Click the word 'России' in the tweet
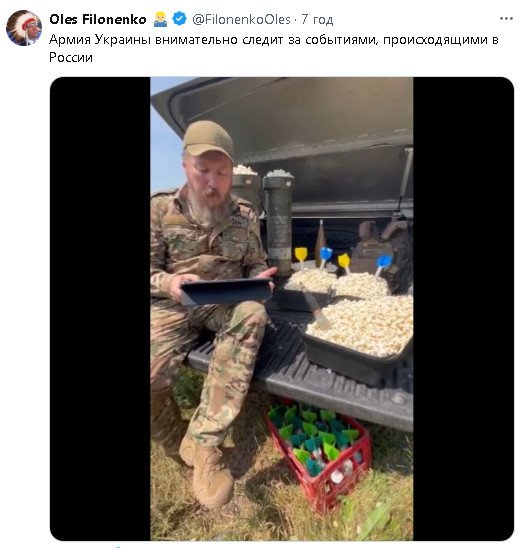Screen dimensions: 523x548 pos(71,57)
